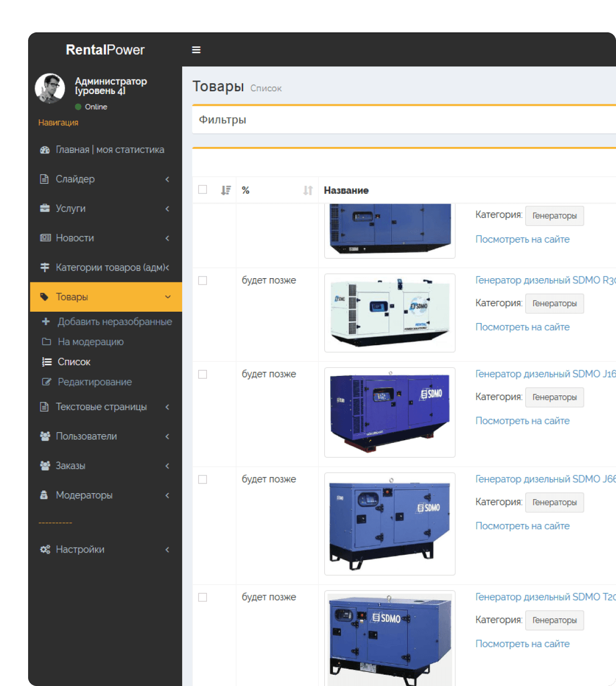Viewport: 616px width, 686px height.
Task: Open the SDMO J66 generator thumbnail
Action: pyautogui.click(x=390, y=524)
